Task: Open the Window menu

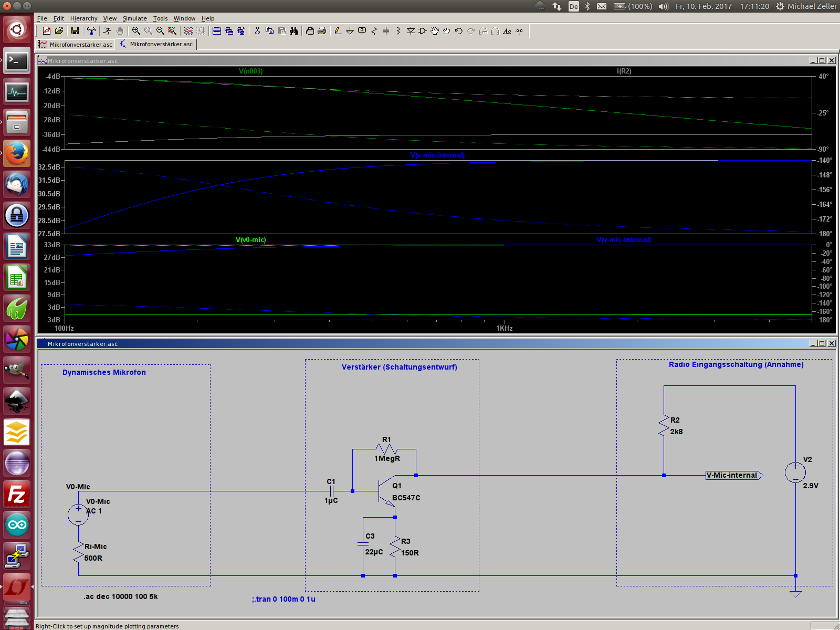Action: (184, 18)
